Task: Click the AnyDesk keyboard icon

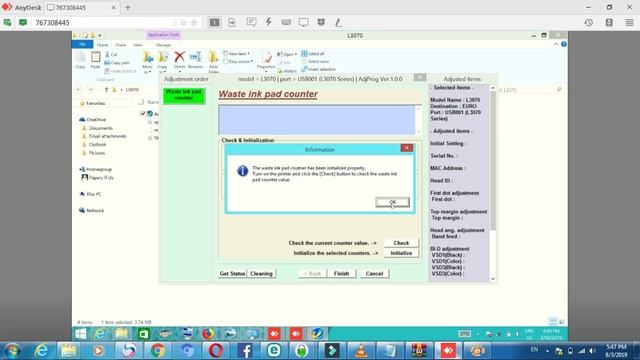Action: pos(286,22)
